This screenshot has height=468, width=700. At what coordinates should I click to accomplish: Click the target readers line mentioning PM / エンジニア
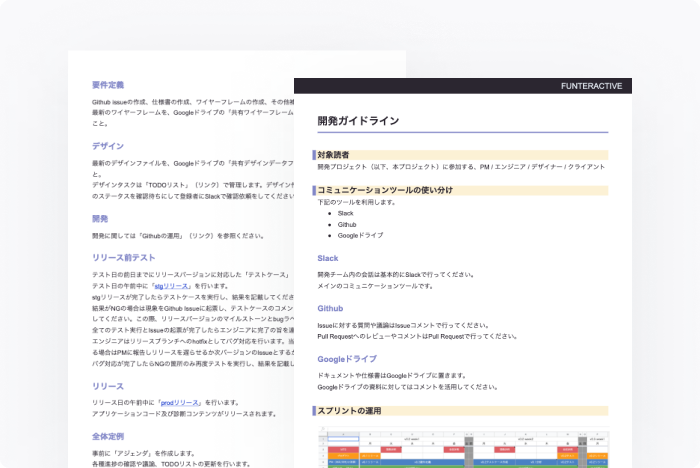[x=461, y=167]
